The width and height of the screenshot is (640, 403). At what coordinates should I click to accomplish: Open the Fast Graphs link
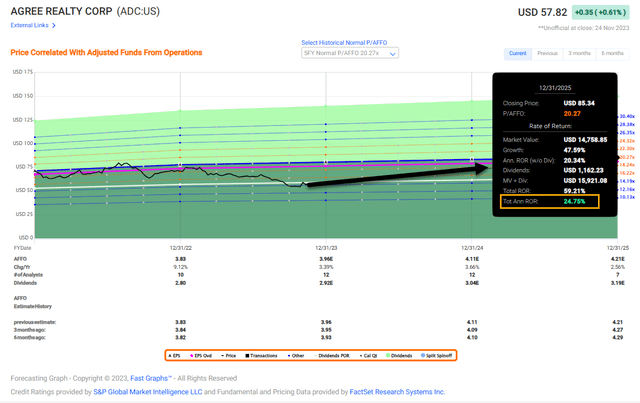[x=151, y=378]
